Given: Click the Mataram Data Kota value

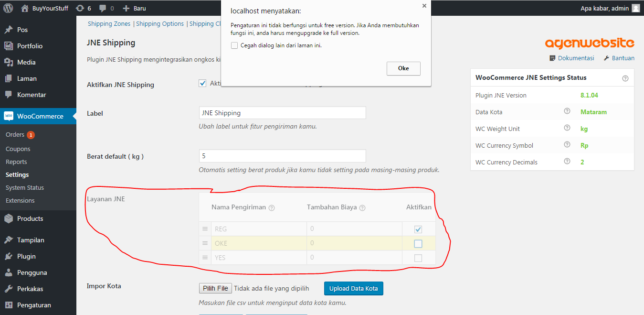Looking at the screenshot, I should pos(593,112).
